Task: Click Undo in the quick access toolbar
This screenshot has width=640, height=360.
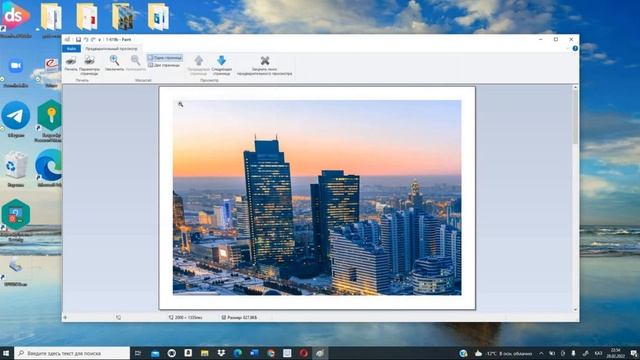Action: 86,40
